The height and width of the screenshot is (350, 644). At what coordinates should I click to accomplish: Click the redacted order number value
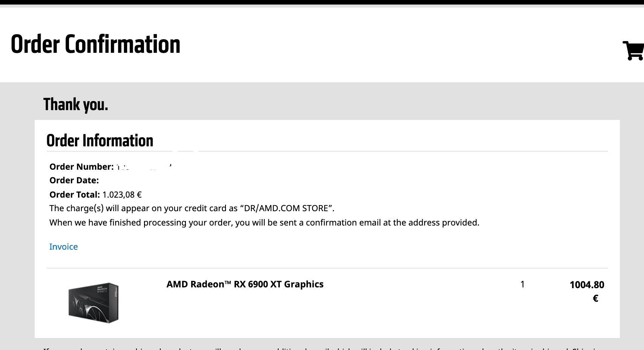pyautogui.click(x=143, y=167)
